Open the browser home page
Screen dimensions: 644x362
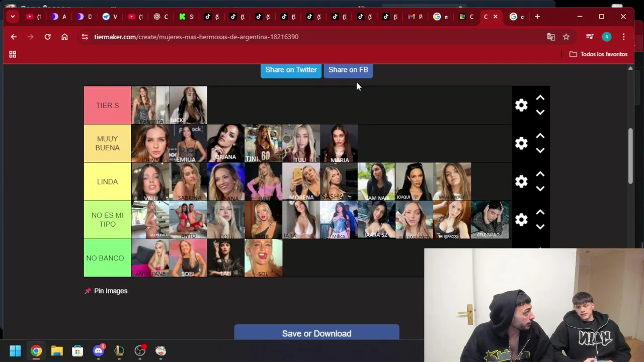click(x=64, y=37)
